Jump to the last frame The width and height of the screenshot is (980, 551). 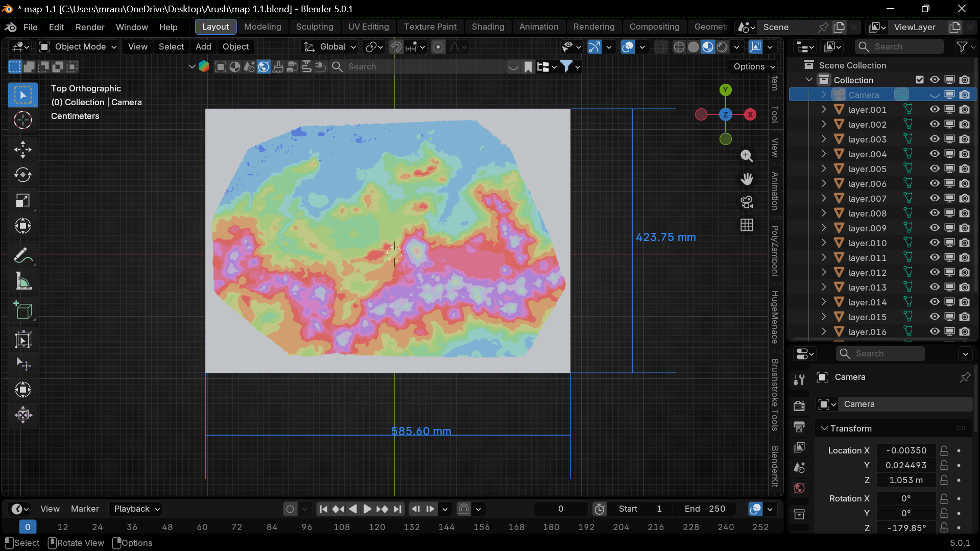[397, 509]
